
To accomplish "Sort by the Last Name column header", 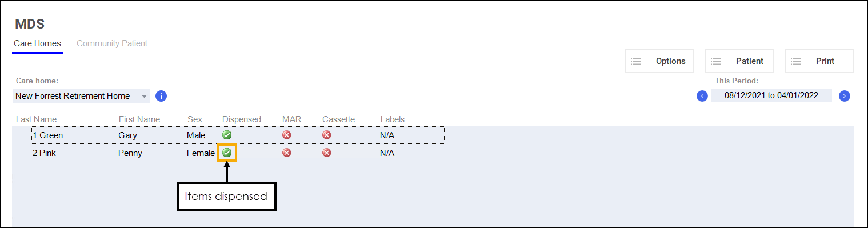I will (x=37, y=119).
